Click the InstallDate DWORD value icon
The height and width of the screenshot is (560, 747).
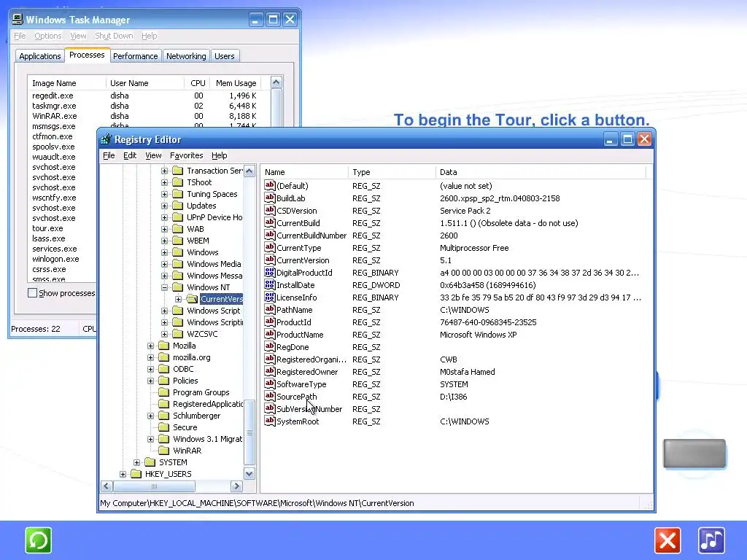tap(270, 285)
